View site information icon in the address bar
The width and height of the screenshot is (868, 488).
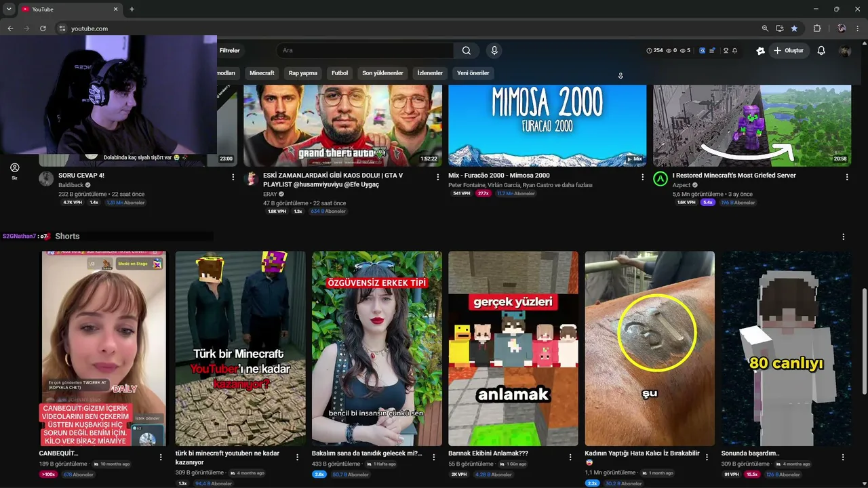tap(62, 28)
